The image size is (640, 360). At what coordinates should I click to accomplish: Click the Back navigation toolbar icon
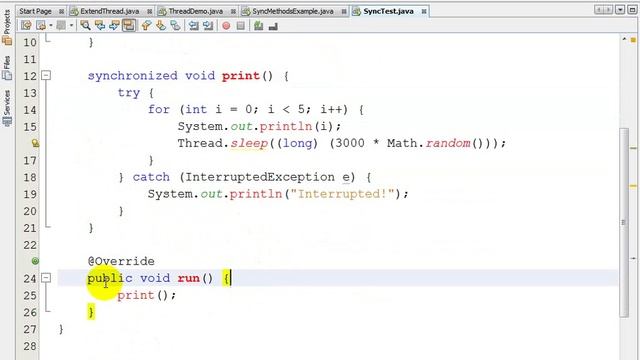41,26
